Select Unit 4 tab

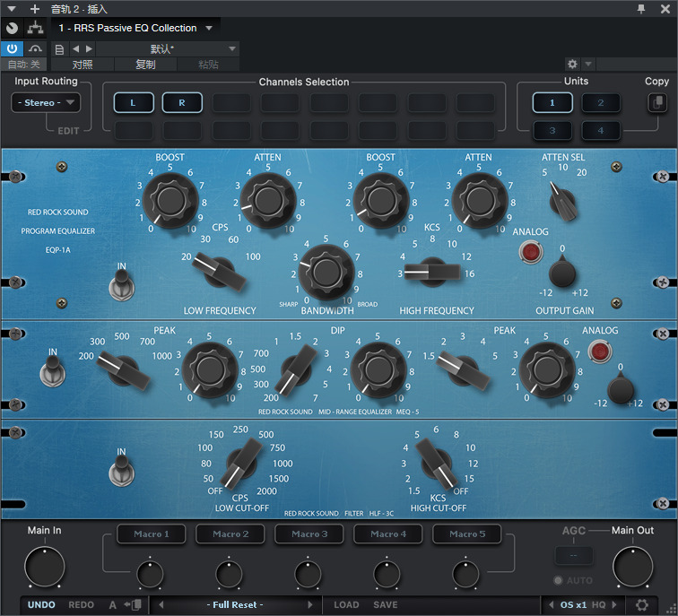pyautogui.click(x=601, y=131)
